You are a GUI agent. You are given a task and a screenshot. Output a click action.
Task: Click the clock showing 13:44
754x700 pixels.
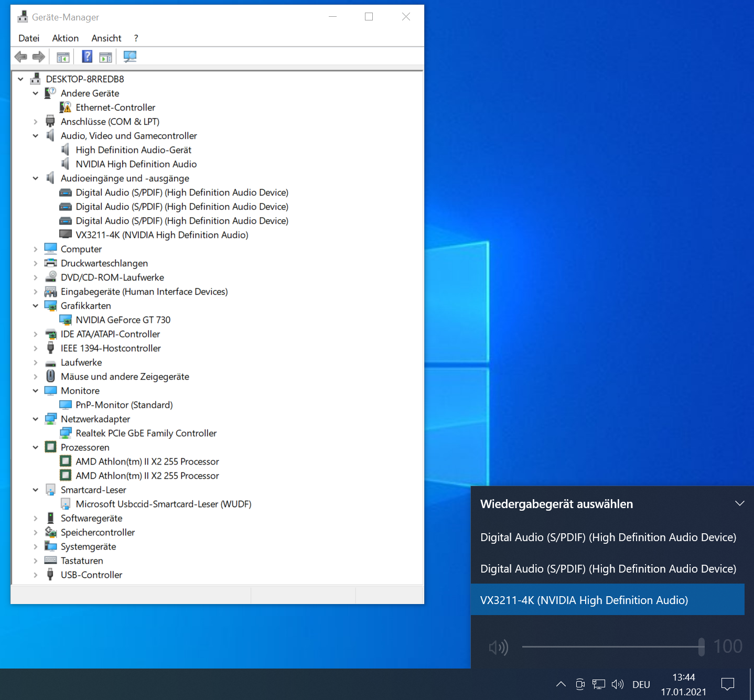(x=684, y=677)
